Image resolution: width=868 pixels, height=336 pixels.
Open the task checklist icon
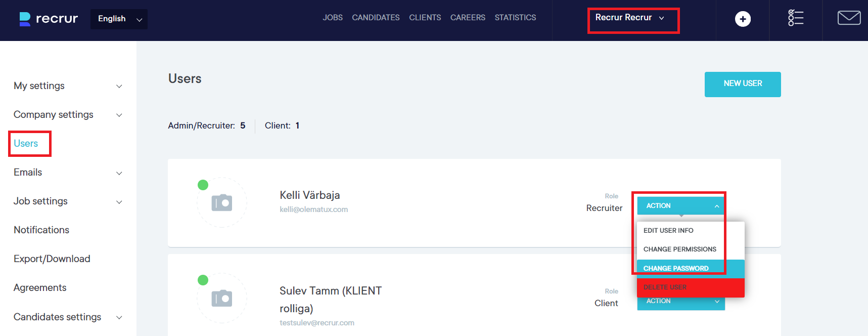point(795,18)
